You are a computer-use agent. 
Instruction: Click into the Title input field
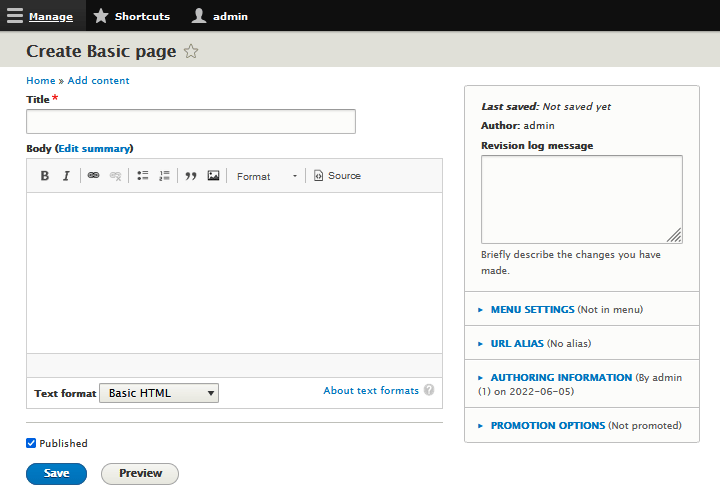click(x=191, y=122)
